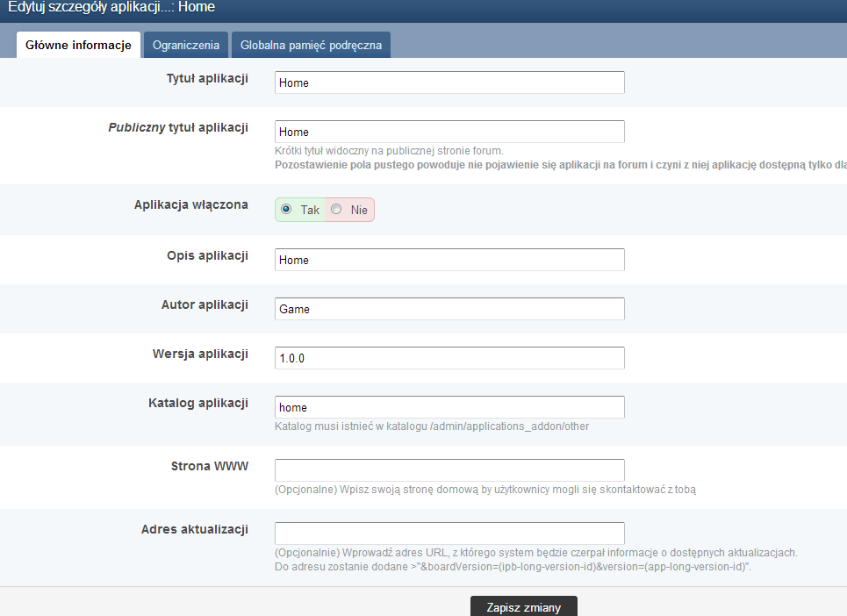Click the green Tak label text
Image resolution: width=847 pixels, height=616 pixels.
(310, 211)
